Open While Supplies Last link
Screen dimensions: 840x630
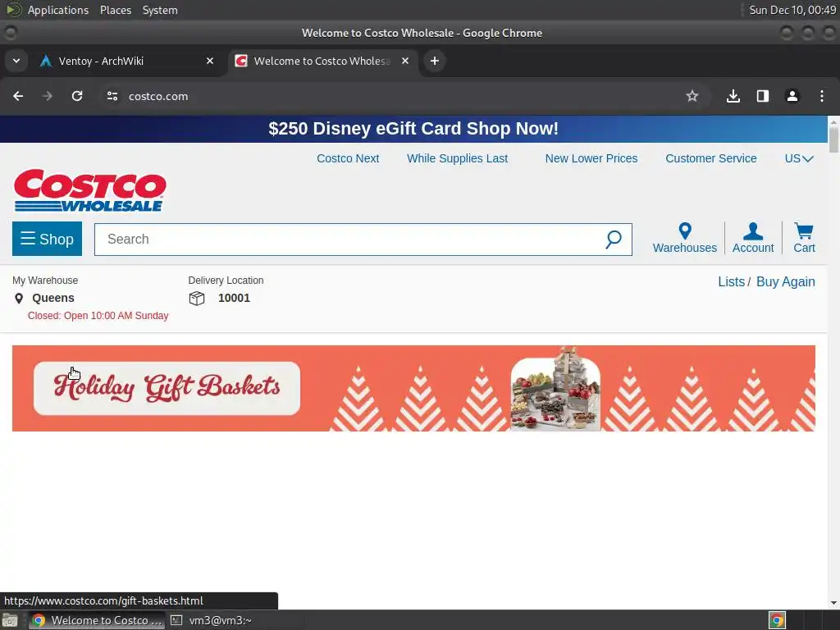coord(457,158)
